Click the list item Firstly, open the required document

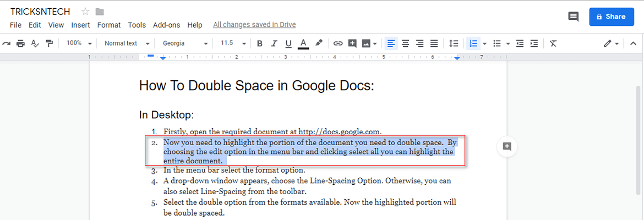pos(272,132)
